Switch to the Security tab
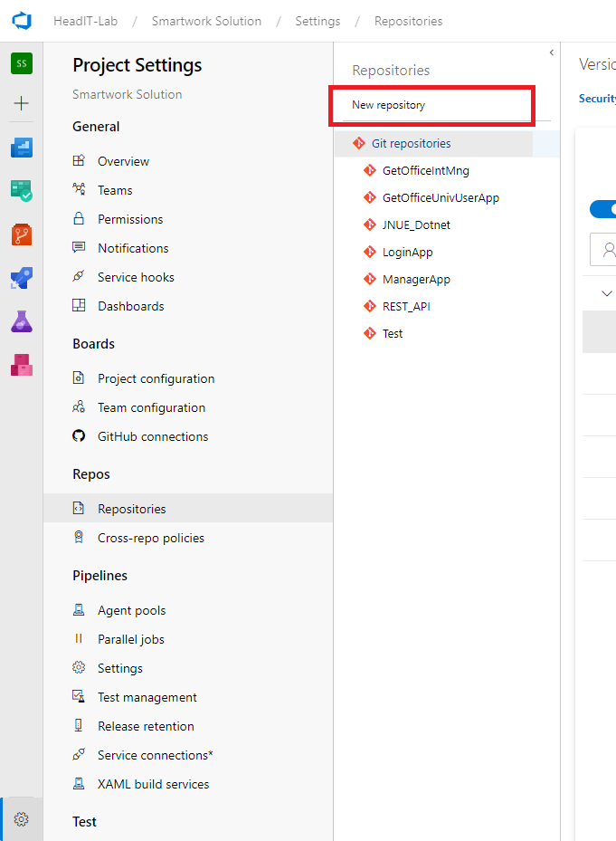Image resolution: width=616 pixels, height=841 pixels. [x=597, y=99]
